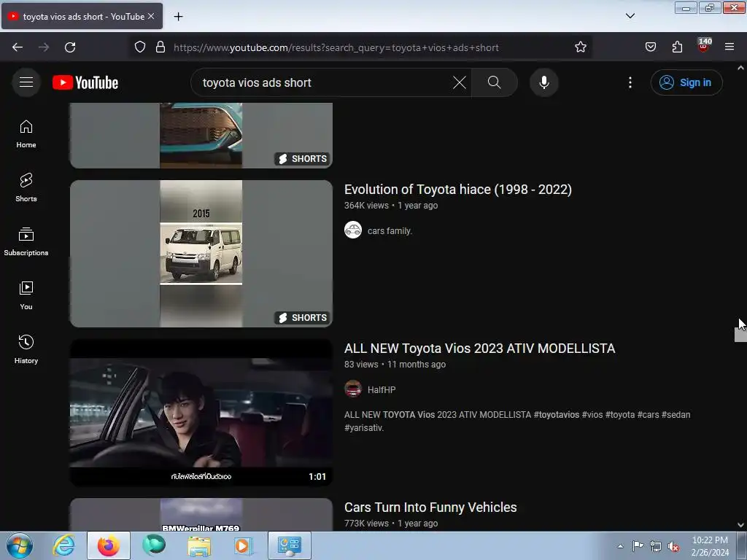Show site security padlock info
Image resolution: width=747 pixels, height=560 pixels.
(x=160, y=47)
